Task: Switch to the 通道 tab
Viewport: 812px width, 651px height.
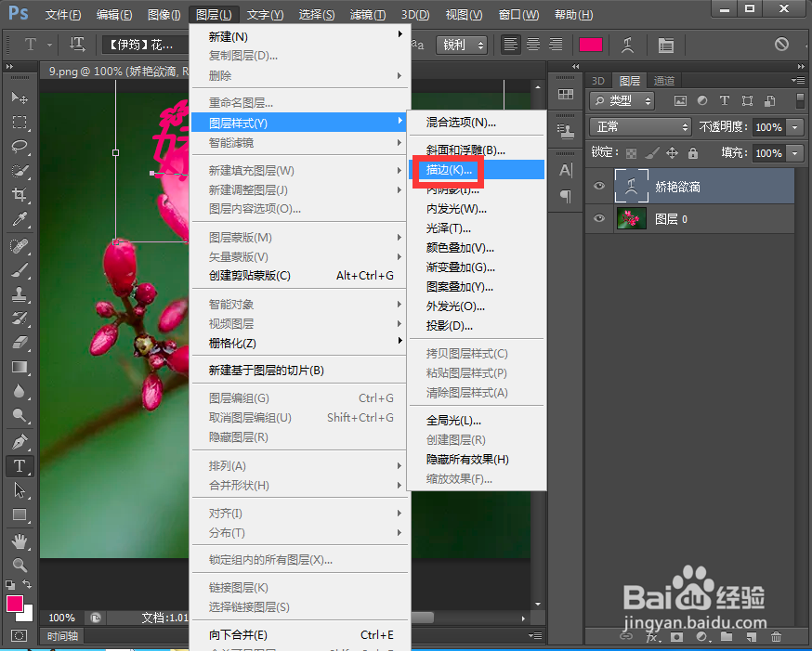Action: pos(664,80)
